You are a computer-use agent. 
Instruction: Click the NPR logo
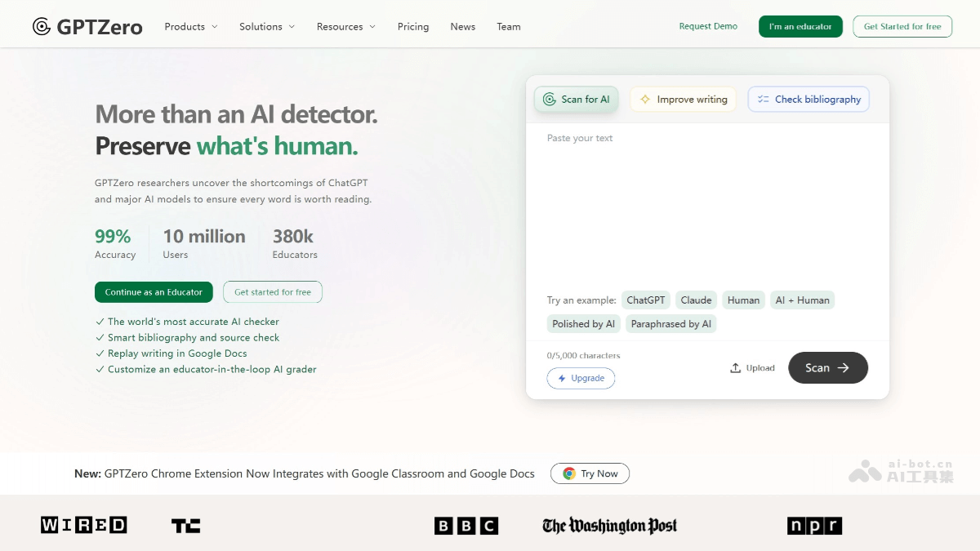(813, 526)
